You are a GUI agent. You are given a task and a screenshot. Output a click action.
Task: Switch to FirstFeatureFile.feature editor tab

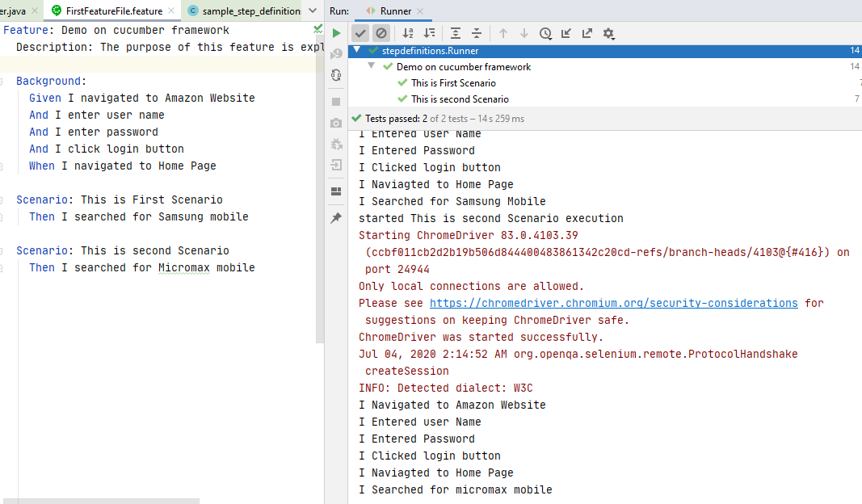114,11
